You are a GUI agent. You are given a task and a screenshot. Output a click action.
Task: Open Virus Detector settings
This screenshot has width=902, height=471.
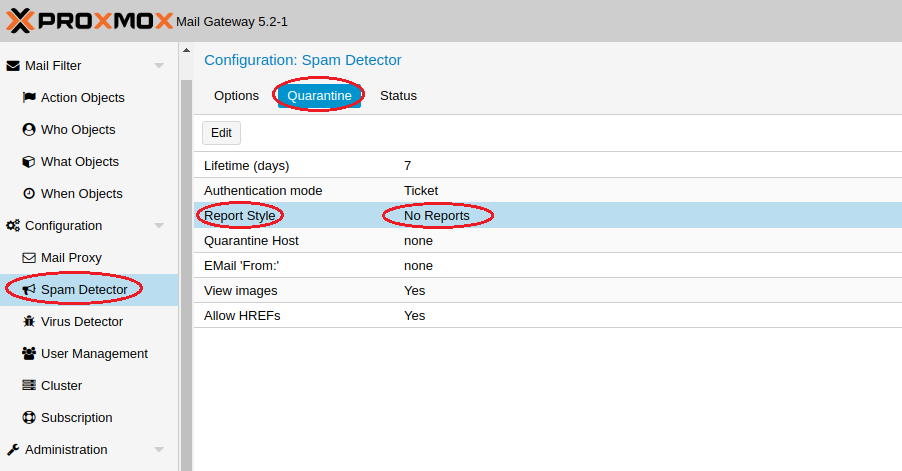pyautogui.click(x=82, y=321)
